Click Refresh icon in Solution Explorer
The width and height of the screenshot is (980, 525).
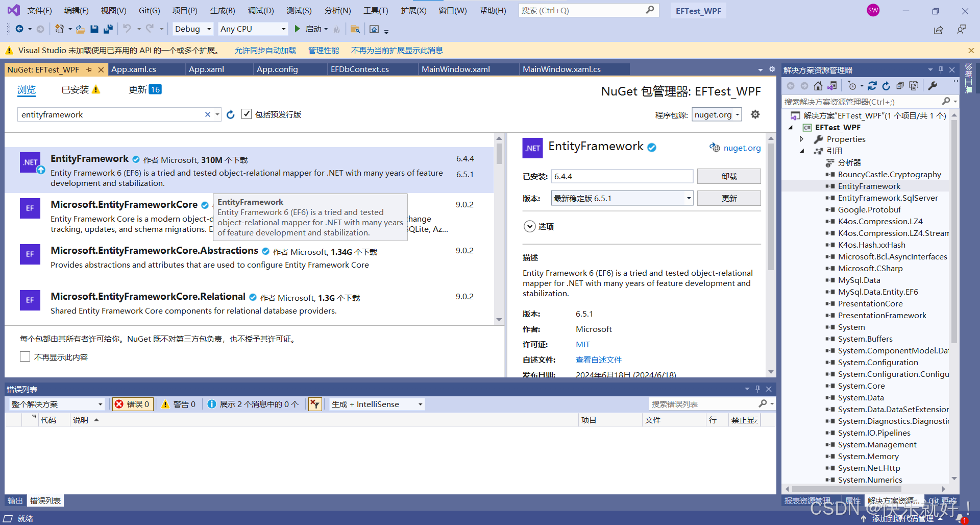coord(886,86)
